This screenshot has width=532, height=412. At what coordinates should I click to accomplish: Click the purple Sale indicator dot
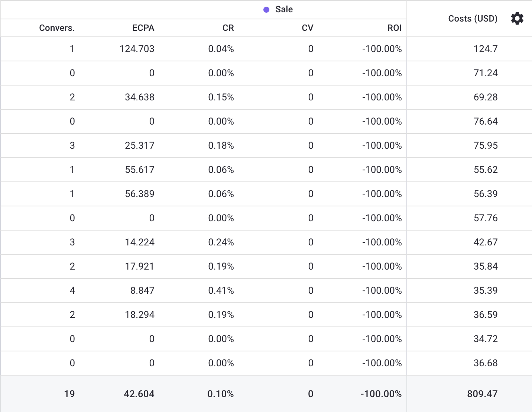266,10
